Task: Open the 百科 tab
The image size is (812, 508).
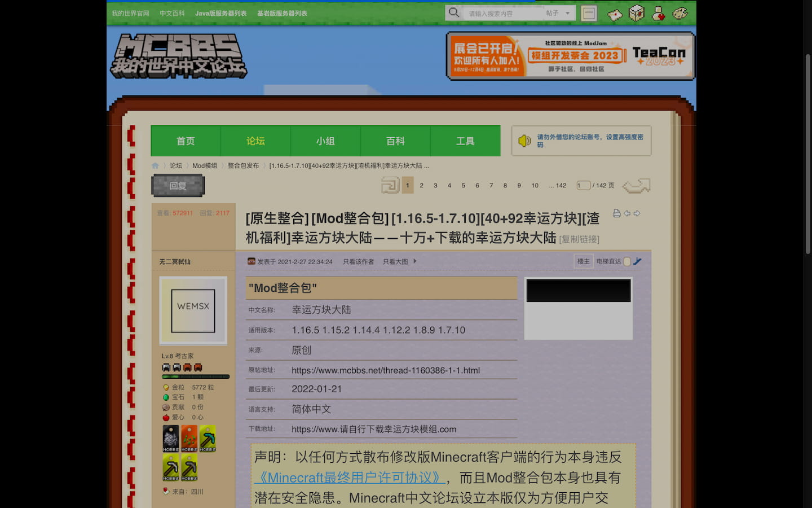Action: coord(395,141)
